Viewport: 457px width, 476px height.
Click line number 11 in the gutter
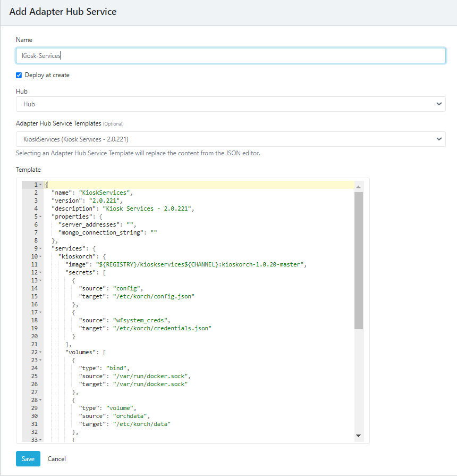pos(34,264)
